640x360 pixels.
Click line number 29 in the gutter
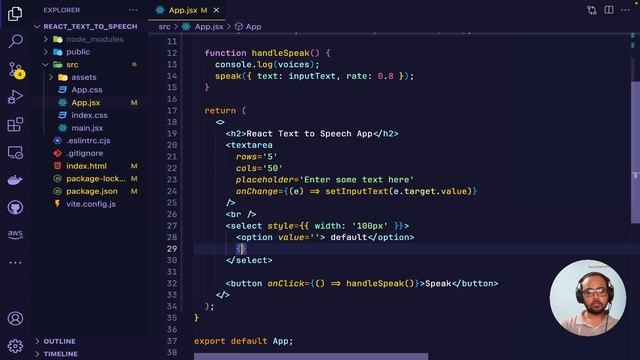[x=172, y=249]
